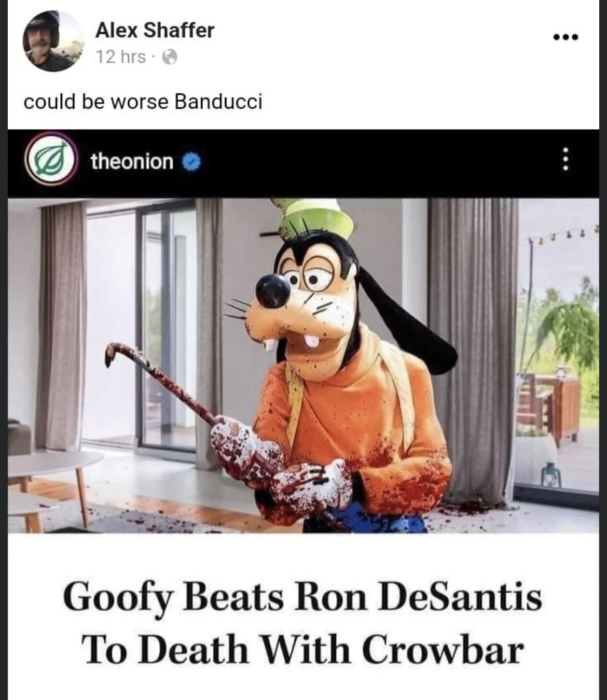Click the black theonion header bar
Image resolution: width=607 pixels, height=700 pixels.
(303, 163)
